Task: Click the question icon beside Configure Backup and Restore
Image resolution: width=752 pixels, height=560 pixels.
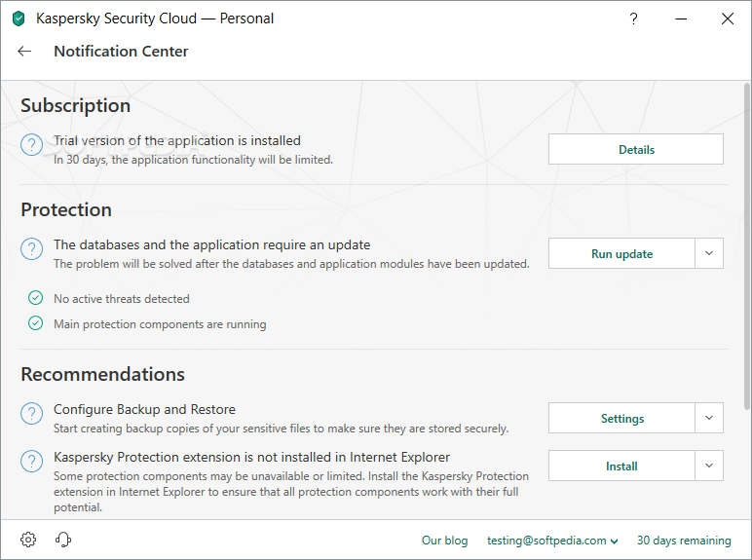Action: click(x=31, y=413)
